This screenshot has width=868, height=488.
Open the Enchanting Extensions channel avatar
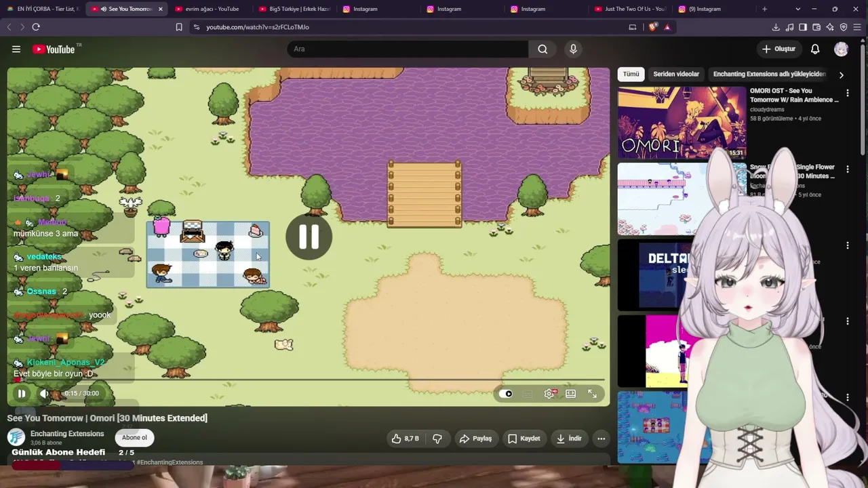pyautogui.click(x=16, y=437)
